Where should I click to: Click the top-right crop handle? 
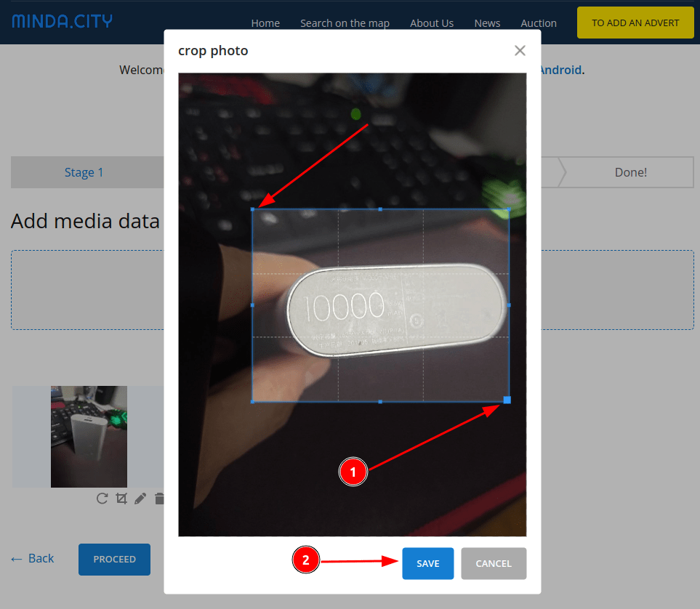click(509, 209)
